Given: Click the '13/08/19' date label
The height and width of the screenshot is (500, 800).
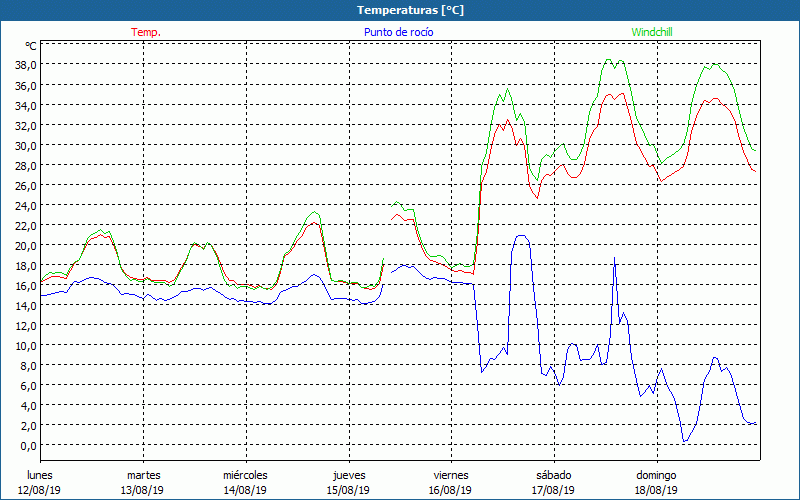Looking at the screenshot, I should (x=142, y=490).
